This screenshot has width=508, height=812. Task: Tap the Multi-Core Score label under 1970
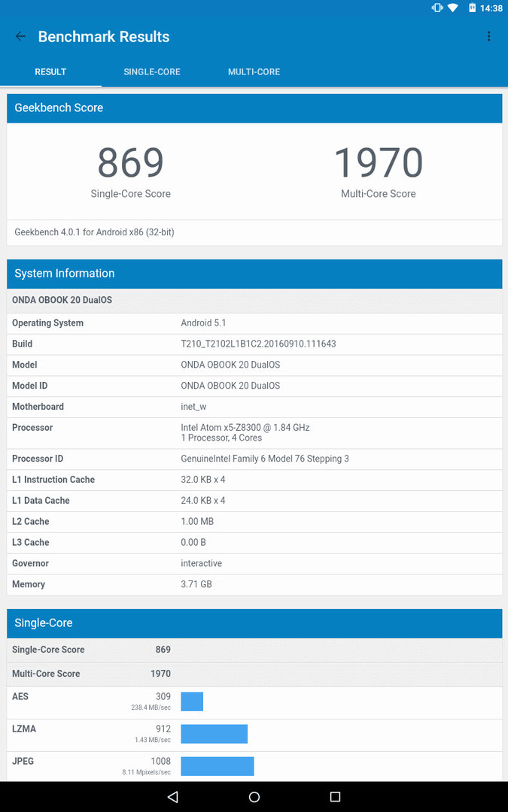pyautogui.click(x=379, y=194)
